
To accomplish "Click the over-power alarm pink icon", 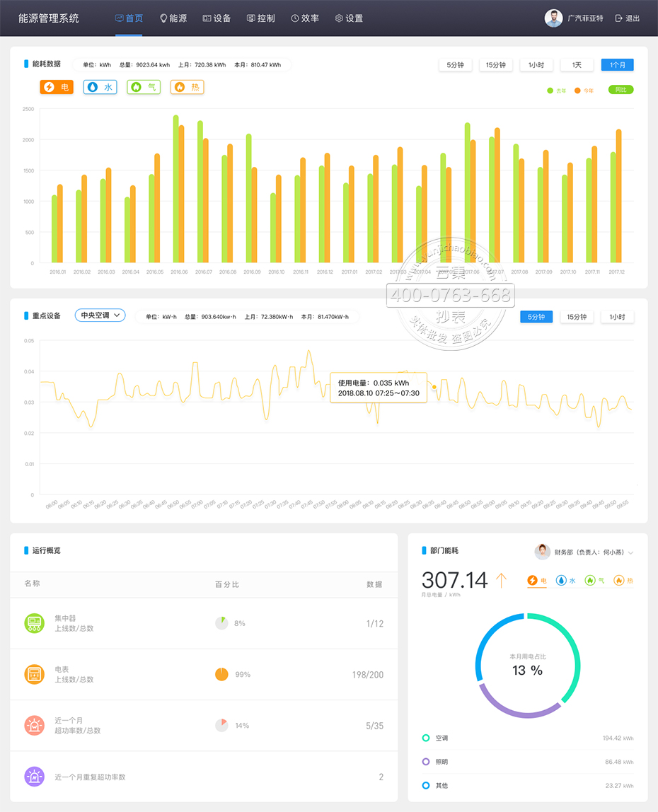I will (x=34, y=725).
